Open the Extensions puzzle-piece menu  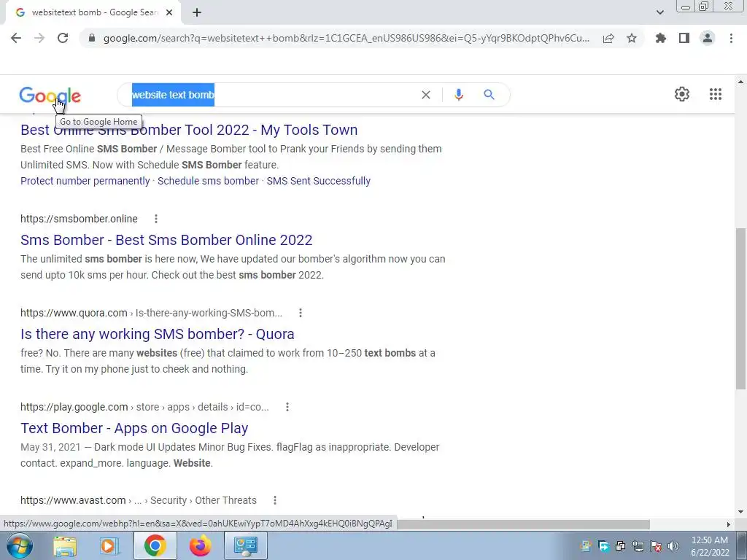pyautogui.click(x=661, y=38)
